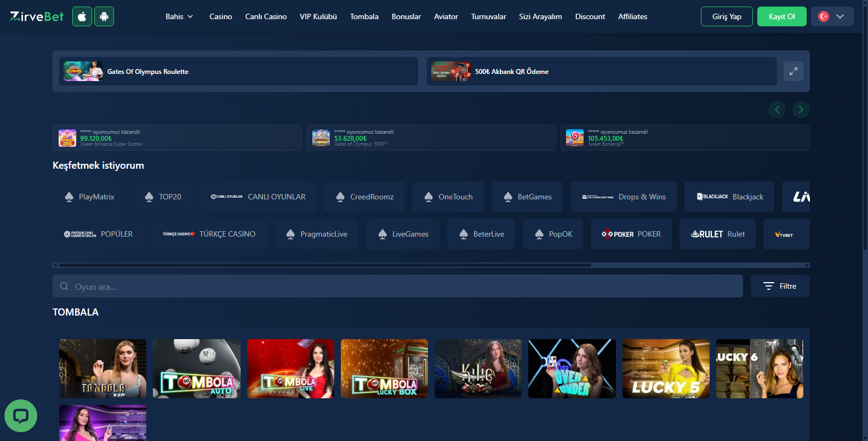
Task: Click the Kayıt Ol register button
Action: click(x=782, y=16)
